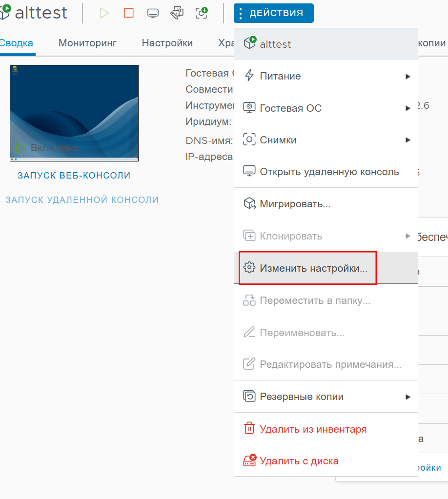
Task: Switch to the Мониторинг tab
Action: 87,43
